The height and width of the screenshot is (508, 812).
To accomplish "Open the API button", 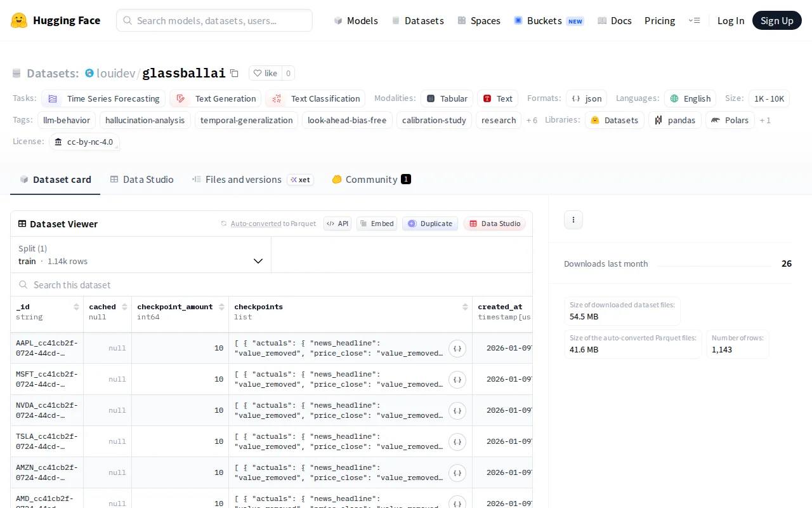I will pyautogui.click(x=337, y=224).
